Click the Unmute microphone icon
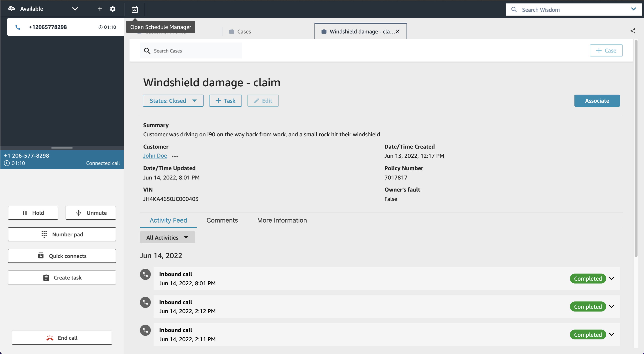Image resolution: width=644 pixels, height=354 pixels. (x=78, y=213)
